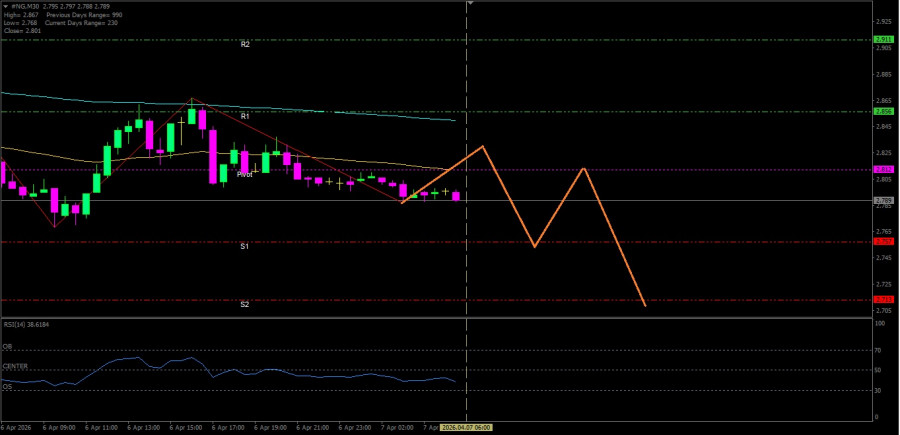Select the red 2.713 price tag

point(884,300)
